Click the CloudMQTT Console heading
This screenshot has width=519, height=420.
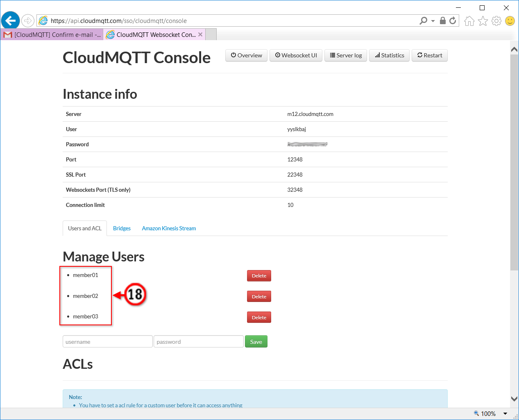pyautogui.click(x=136, y=58)
